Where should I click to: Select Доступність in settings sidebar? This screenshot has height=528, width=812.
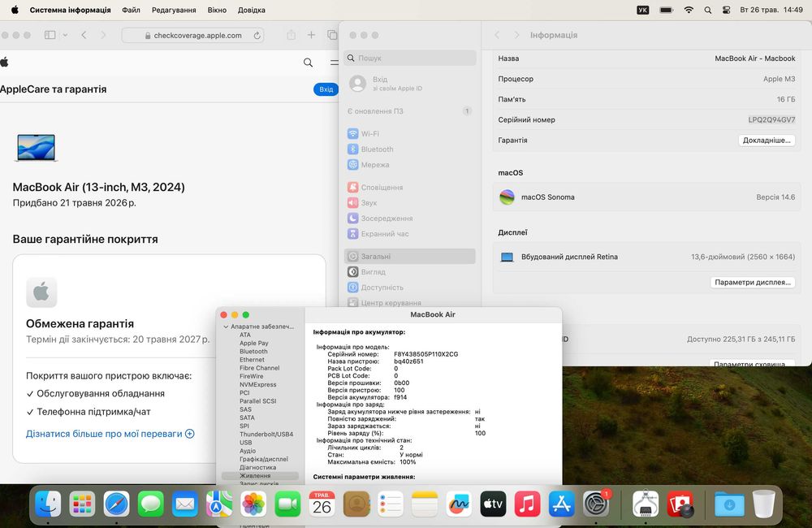pos(409,288)
